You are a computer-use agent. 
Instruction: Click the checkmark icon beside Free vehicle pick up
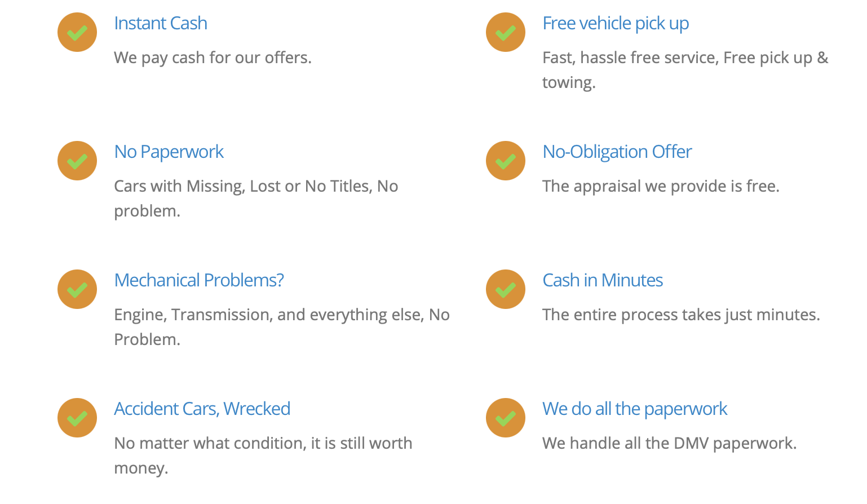[506, 32]
